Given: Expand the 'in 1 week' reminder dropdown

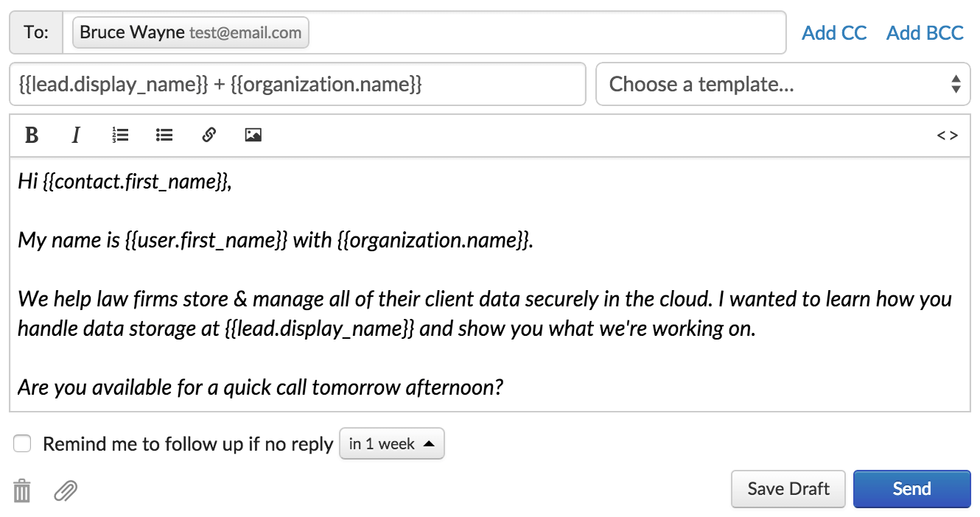Looking at the screenshot, I should coord(391,444).
